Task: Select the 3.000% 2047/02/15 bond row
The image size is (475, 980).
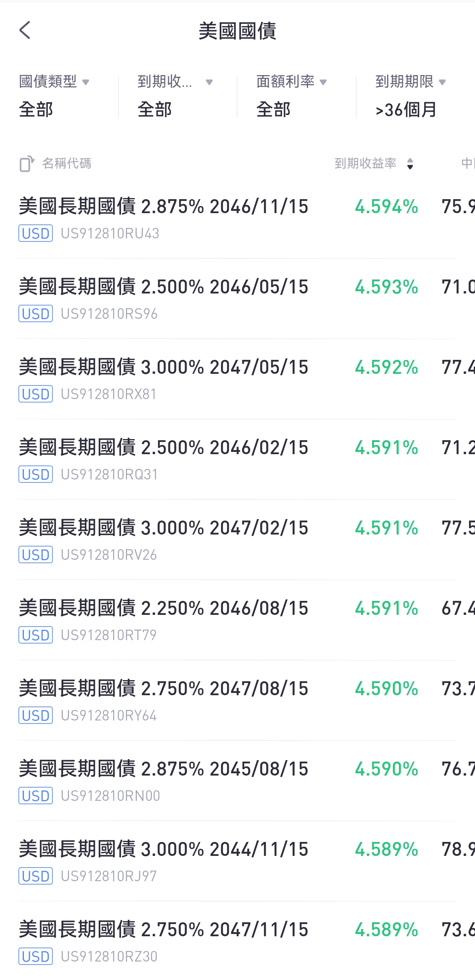Action: (x=237, y=540)
